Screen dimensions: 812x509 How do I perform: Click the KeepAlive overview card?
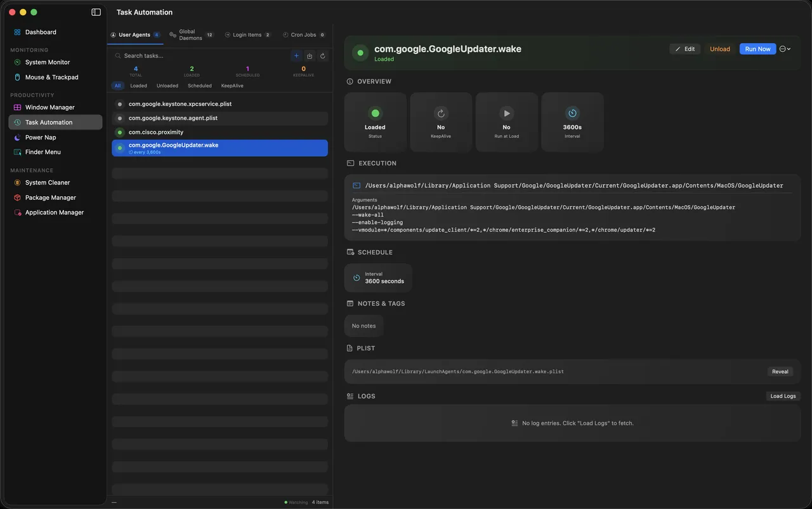tap(441, 122)
